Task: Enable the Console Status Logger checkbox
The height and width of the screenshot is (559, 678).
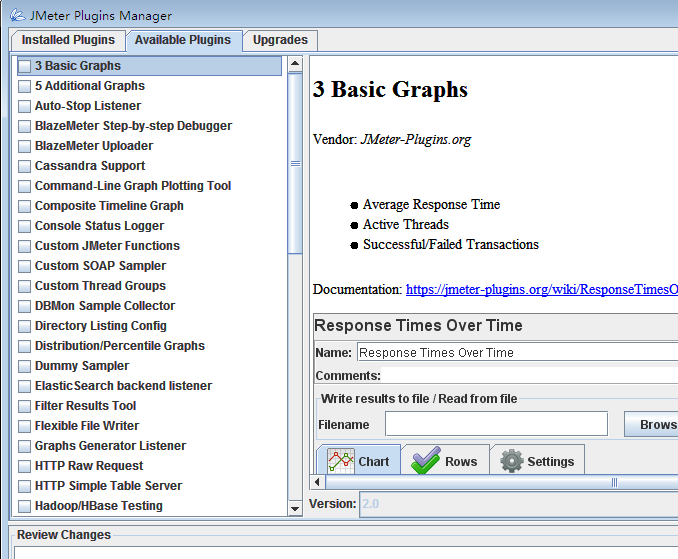Action: pos(25,226)
